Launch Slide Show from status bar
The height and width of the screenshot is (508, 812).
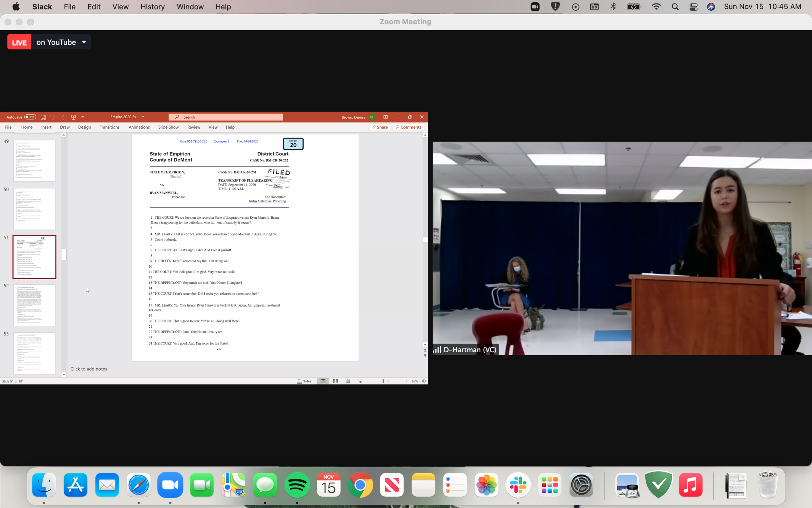point(360,381)
